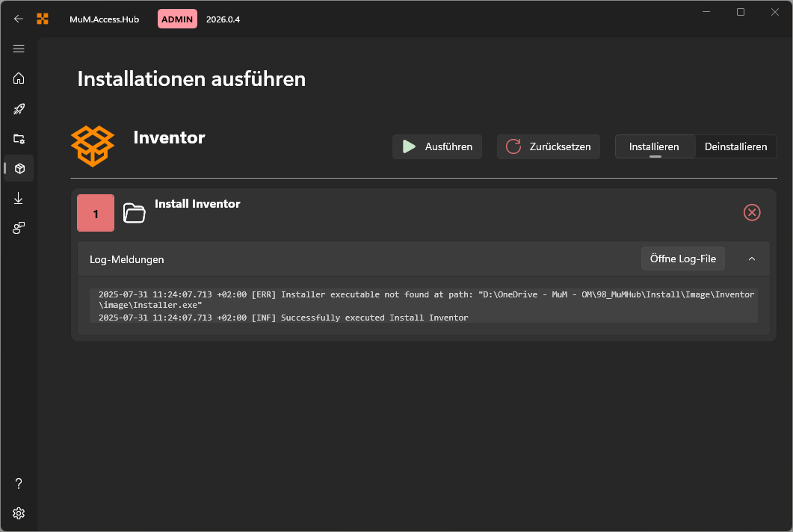
Task: Switch to the Deinstallieren tab
Action: tap(735, 146)
